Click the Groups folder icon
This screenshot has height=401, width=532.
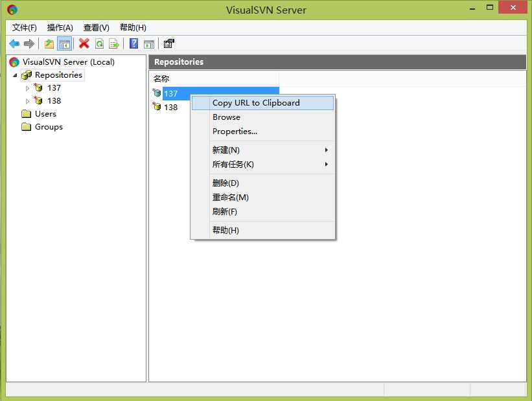(x=26, y=127)
